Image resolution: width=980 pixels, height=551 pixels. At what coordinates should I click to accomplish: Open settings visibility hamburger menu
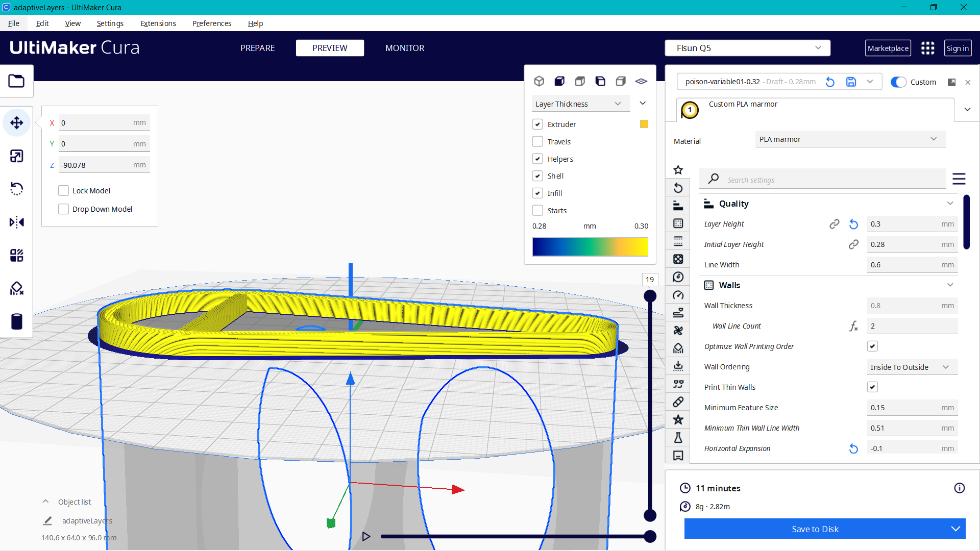click(x=959, y=179)
